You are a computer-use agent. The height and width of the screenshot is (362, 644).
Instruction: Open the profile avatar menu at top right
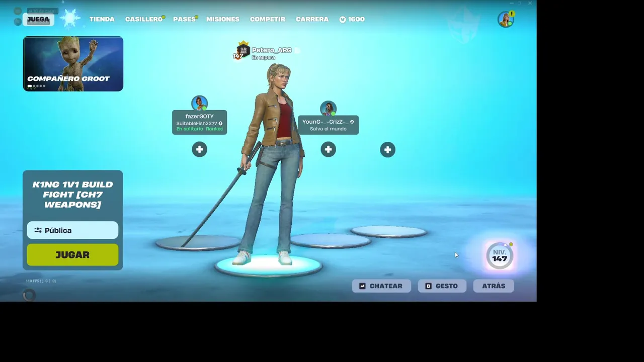click(505, 20)
